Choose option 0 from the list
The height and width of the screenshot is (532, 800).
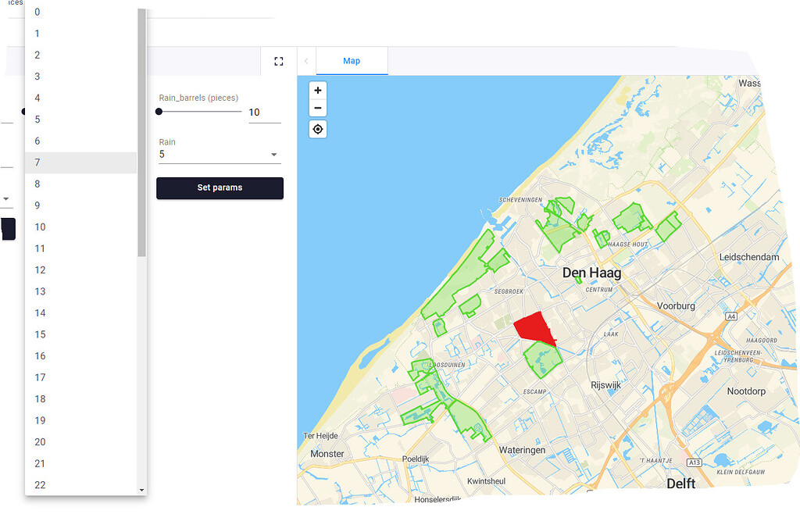click(81, 12)
